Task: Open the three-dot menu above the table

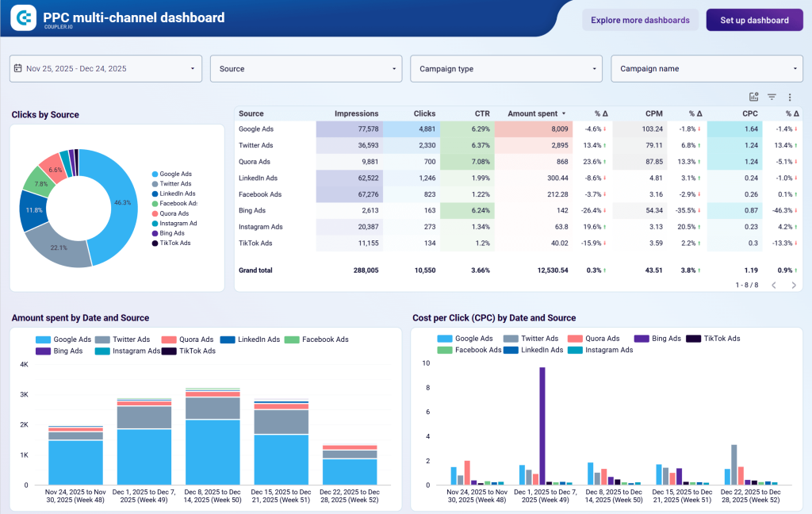Action: pos(790,96)
